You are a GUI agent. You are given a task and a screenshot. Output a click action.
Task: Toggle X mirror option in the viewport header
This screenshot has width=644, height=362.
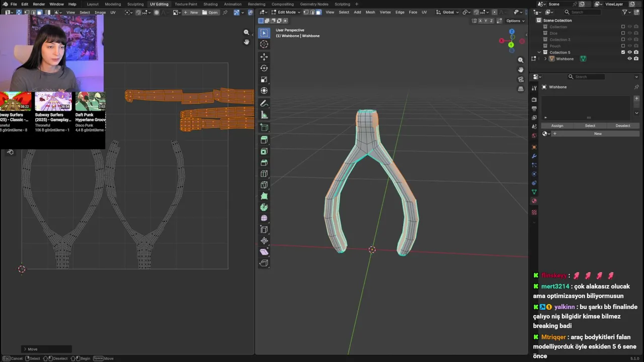point(480,21)
